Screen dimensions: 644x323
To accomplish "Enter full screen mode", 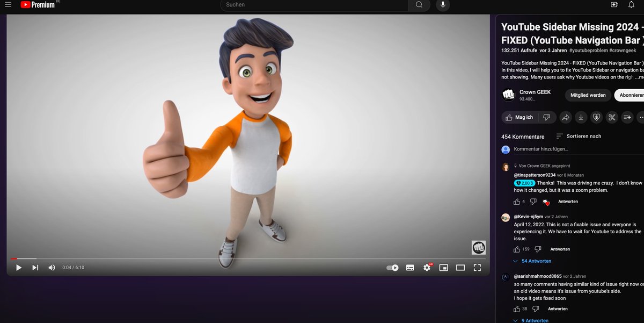I will (477, 267).
